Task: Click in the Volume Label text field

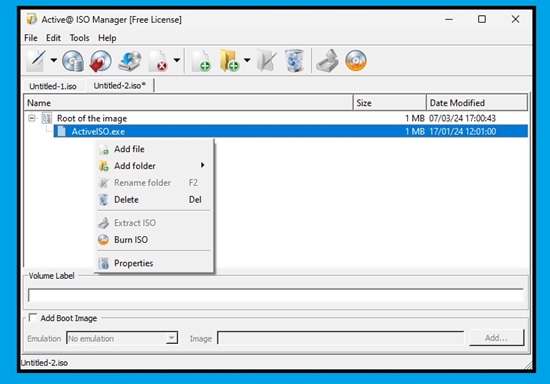Action: coord(276,295)
